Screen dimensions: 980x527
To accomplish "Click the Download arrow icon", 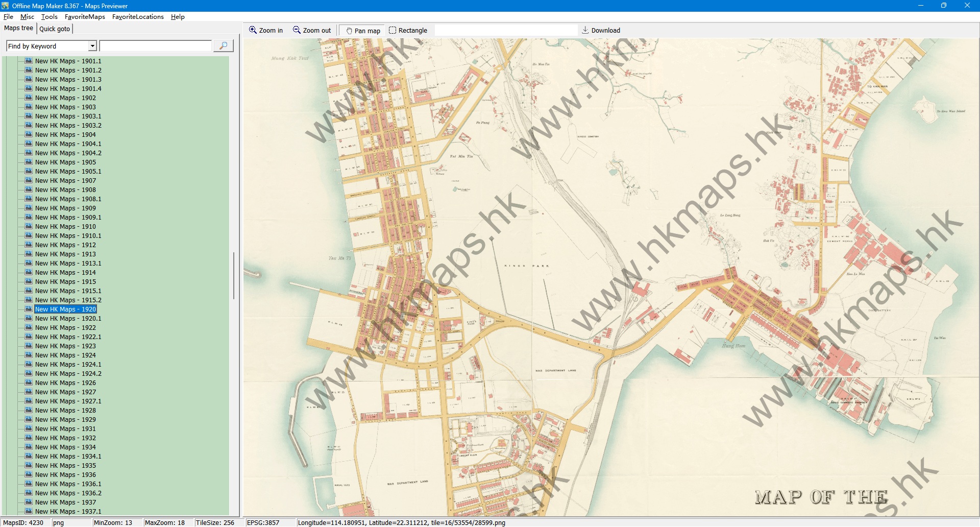I will [585, 30].
